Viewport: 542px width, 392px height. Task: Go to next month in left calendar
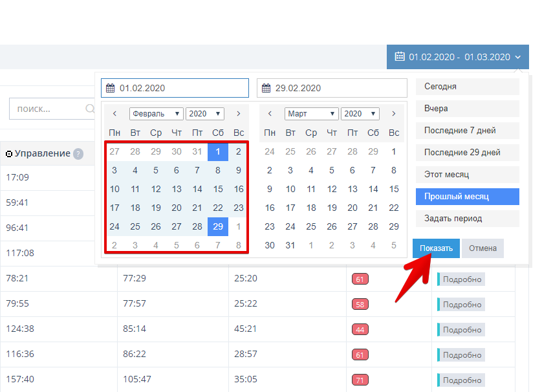[239, 114]
